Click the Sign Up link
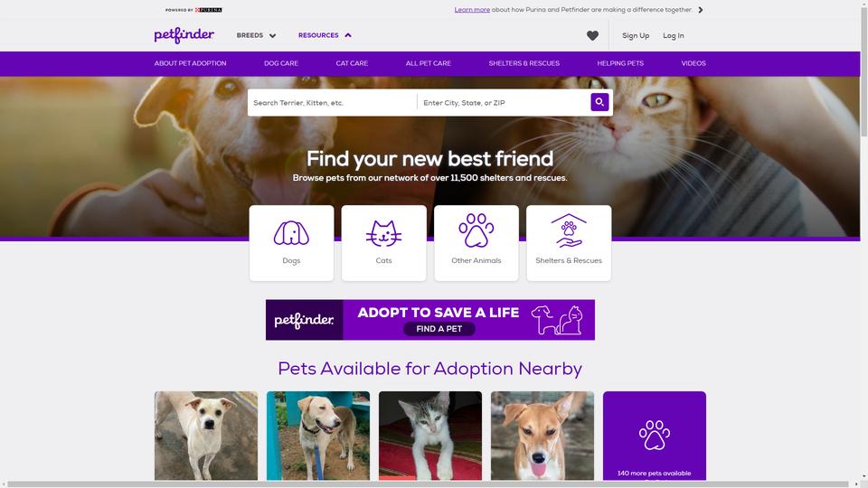The height and width of the screenshot is (488, 868). pos(636,35)
